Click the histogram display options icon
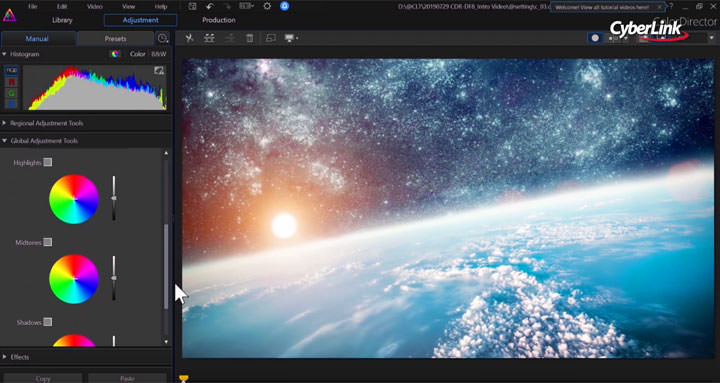The height and width of the screenshot is (383, 720). click(x=159, y=70)
